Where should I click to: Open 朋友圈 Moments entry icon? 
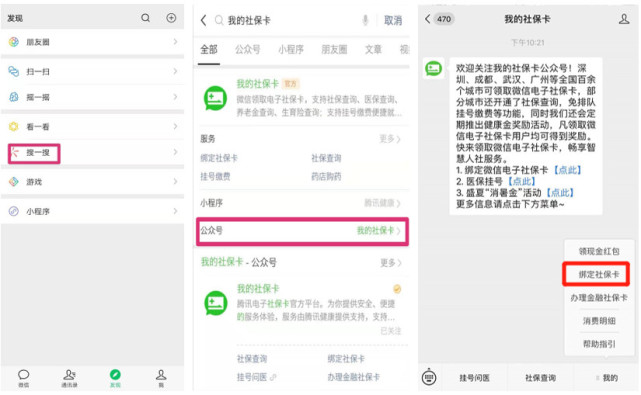(x=14, y=42)
